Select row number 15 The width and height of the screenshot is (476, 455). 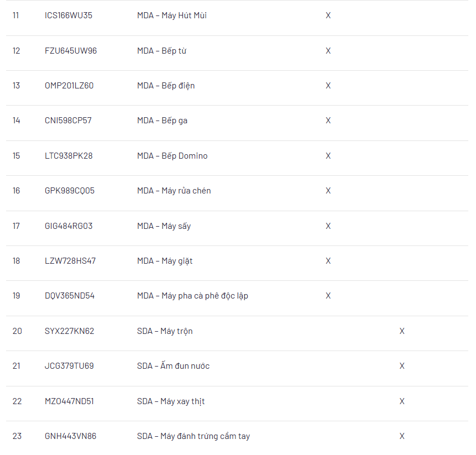click(17, 156)
